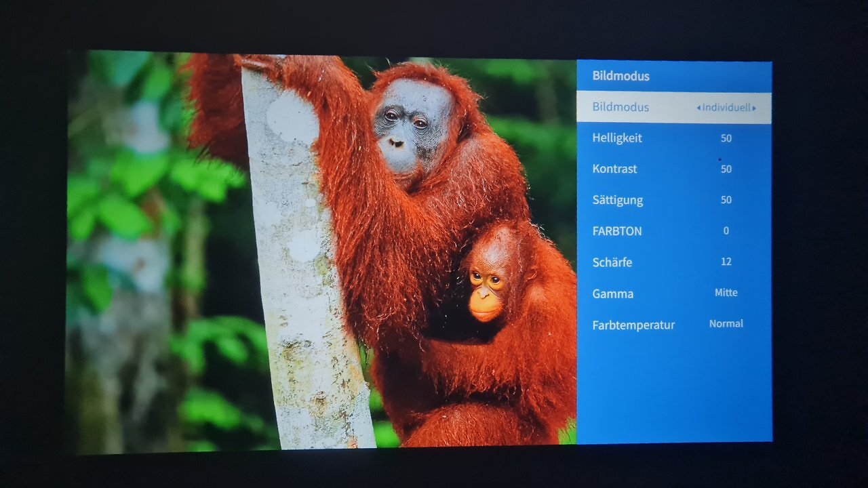Open the Helligkeit setting
Viewport: 868px width, 488px height.
674,138
